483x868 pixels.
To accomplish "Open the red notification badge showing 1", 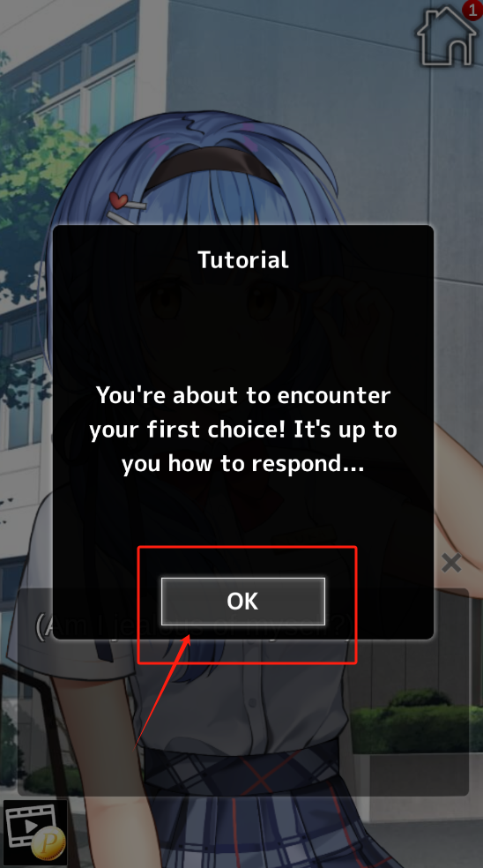I will (x=472, y=10).
